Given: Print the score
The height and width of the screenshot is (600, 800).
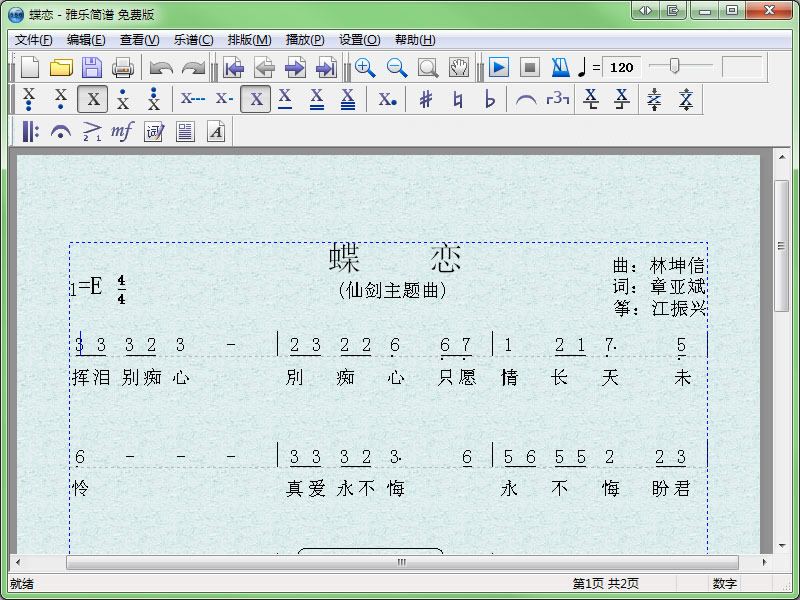Looking at the screenshot, I should point(123,67).
